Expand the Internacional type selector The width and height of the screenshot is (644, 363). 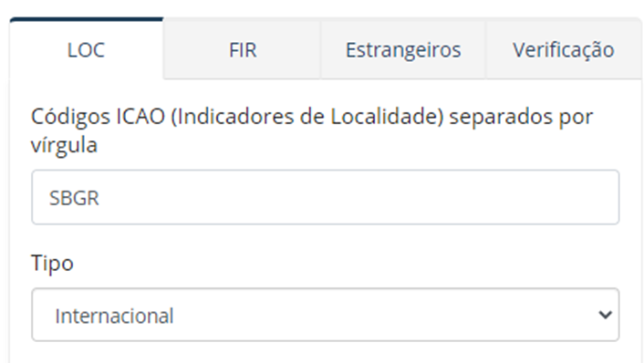click(326, 315)
